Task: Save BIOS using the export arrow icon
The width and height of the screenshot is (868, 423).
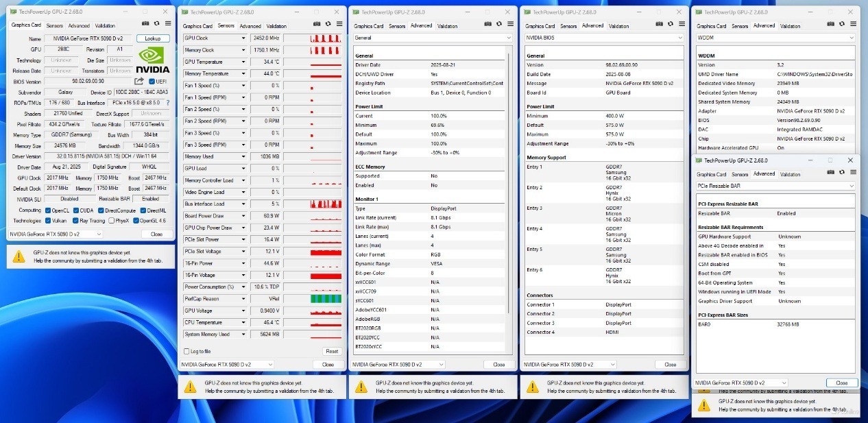Action: 139,81
